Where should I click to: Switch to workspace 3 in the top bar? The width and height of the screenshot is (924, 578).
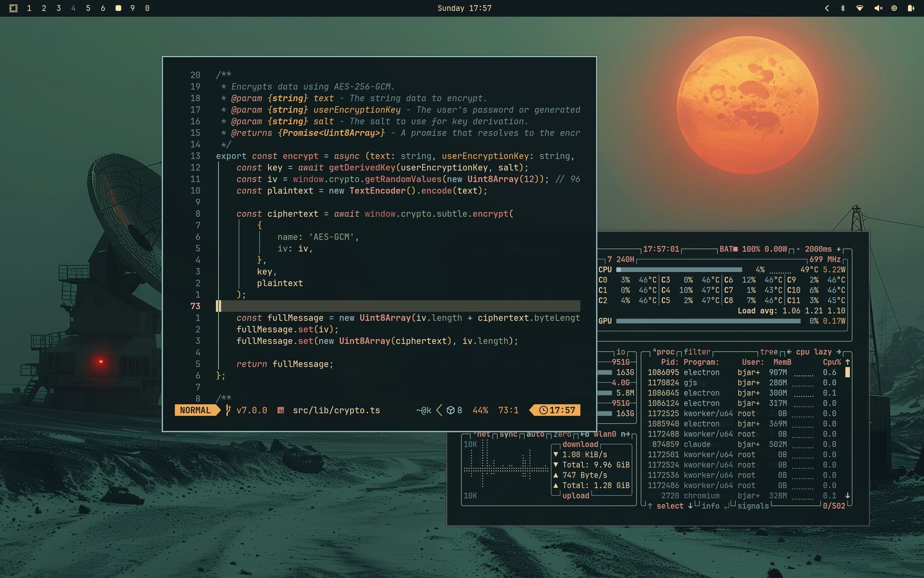point(58,8)
